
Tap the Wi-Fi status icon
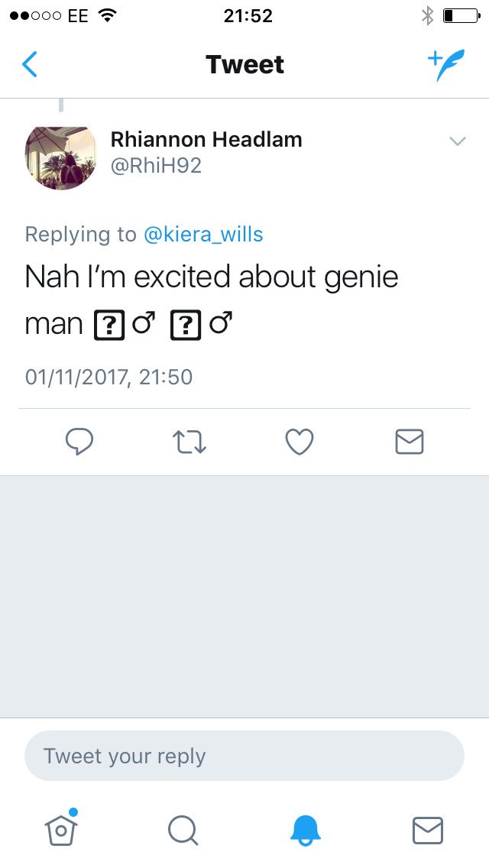(x=107, y=15)
